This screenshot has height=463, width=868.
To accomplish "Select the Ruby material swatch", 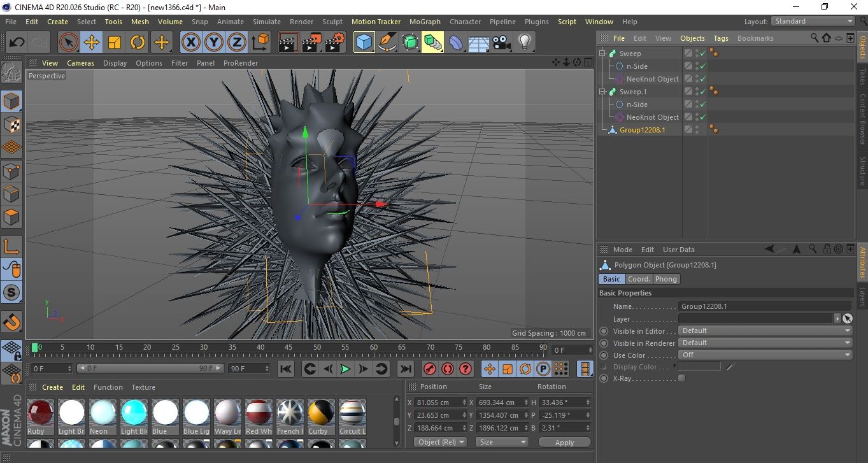I will pos(40,413).
